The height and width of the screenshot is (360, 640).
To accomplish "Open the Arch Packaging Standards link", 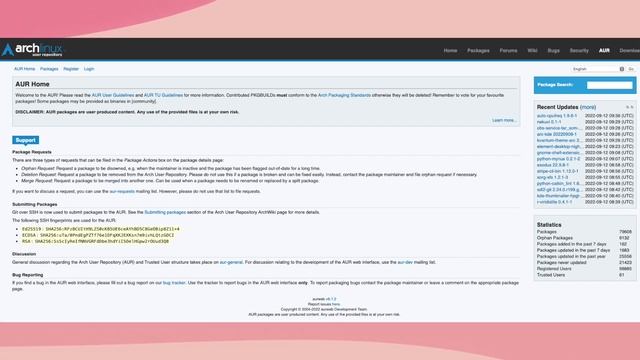I will (x=344, y=95).
